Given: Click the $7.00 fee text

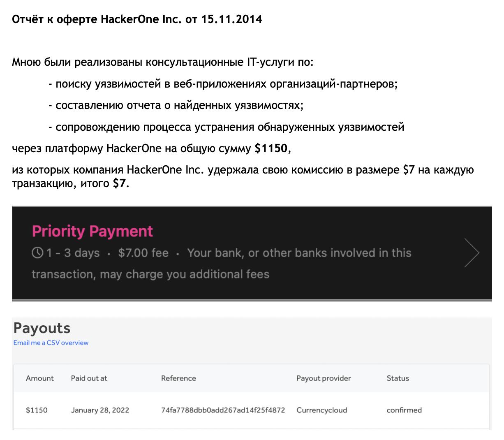Looking at the screenshot, I should [x=143, y=252].
